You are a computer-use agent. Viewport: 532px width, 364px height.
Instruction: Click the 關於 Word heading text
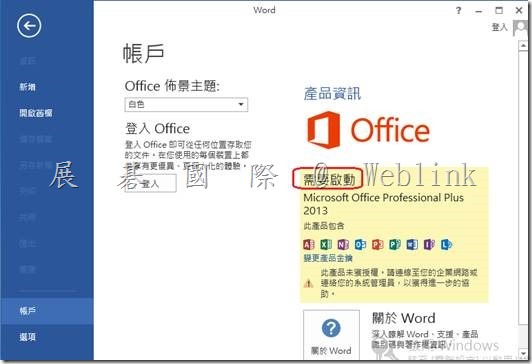pyautogui.click(x=404, y=318)
